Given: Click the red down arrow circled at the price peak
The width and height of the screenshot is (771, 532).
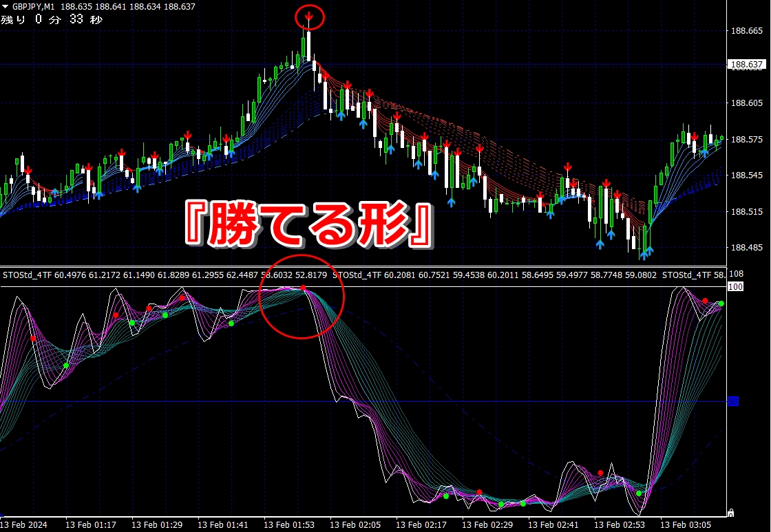Looking at the screenshot, I should [x=309, y=16].
